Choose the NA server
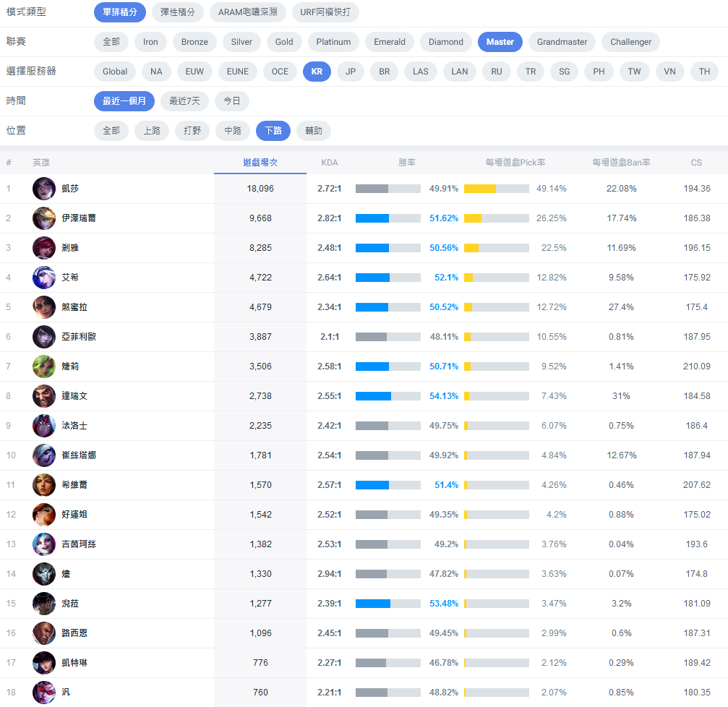This screenshot has width=728, height=707. (x=156, y=72)
